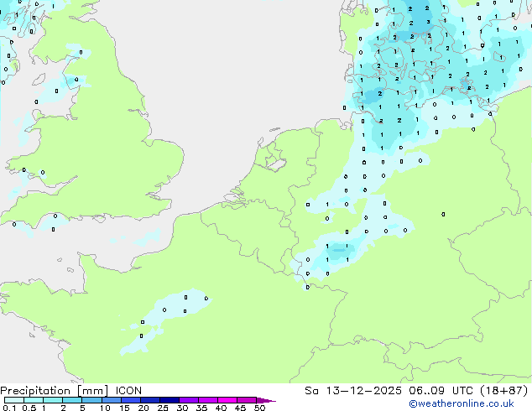Pick the 10–15 mm legend swatch
The image size is (532, 411).
[x=112, y=400]
